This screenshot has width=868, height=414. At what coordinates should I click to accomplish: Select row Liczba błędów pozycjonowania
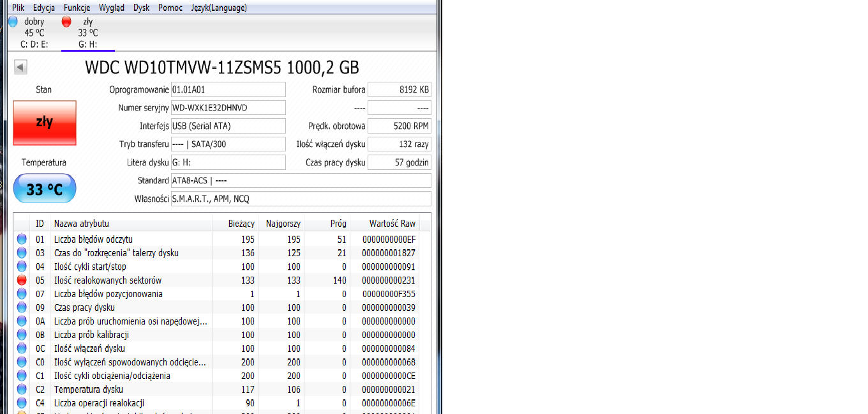click(x=216, y=294)
